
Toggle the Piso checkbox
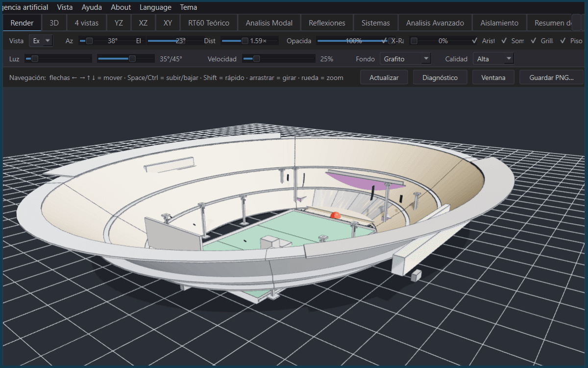click(571, 41)
